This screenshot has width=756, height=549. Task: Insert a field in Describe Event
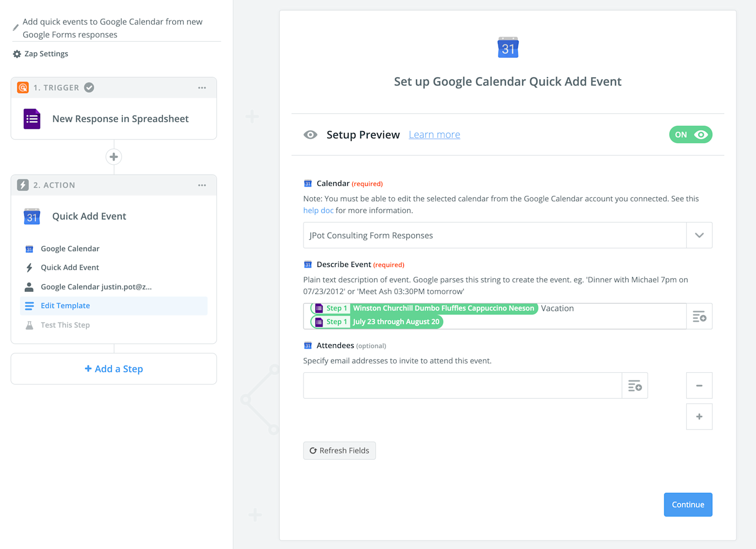click(699, 316)
